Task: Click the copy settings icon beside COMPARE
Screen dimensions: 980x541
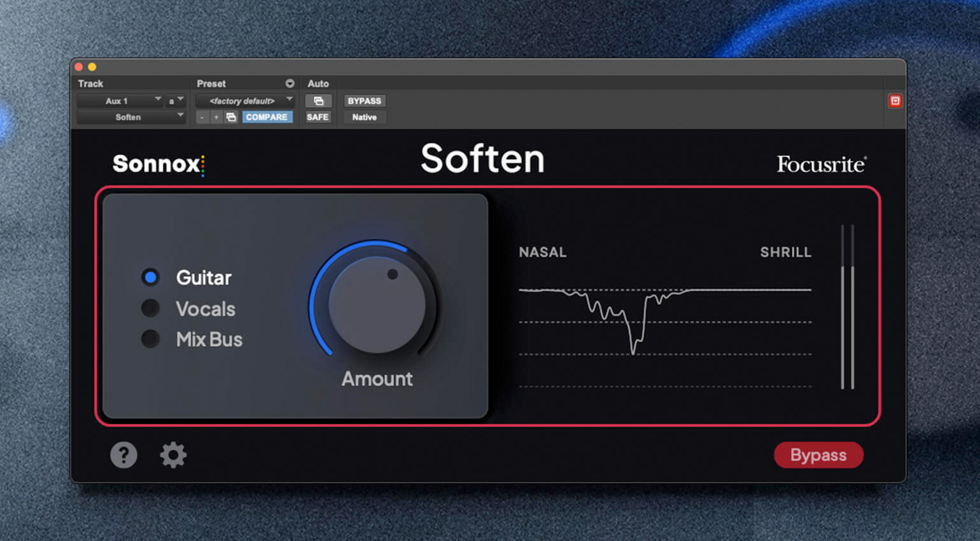Action: tap(231, 117)
